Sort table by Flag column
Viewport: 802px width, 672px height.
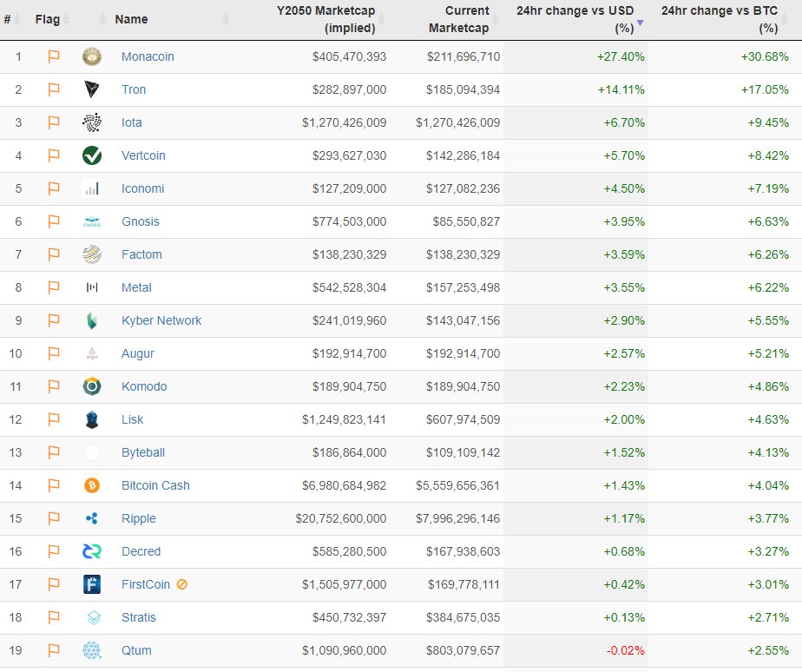(x=52, y=19)
